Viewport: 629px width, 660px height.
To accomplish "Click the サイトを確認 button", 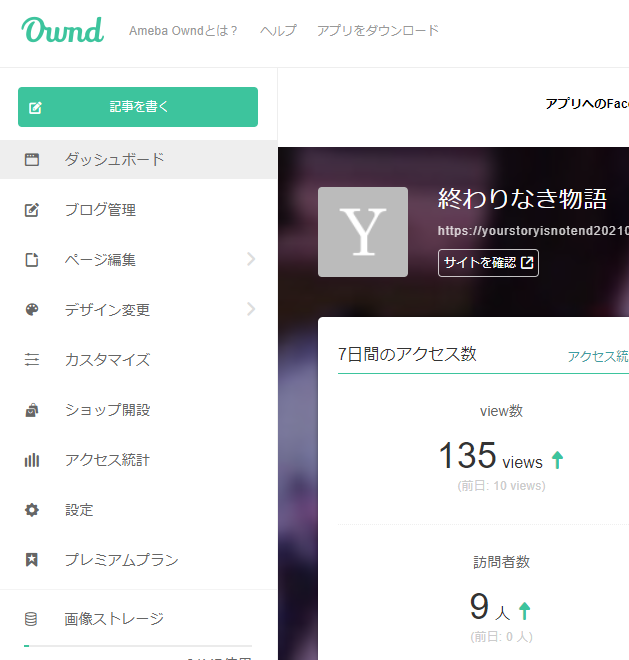I will pos(488,263).
